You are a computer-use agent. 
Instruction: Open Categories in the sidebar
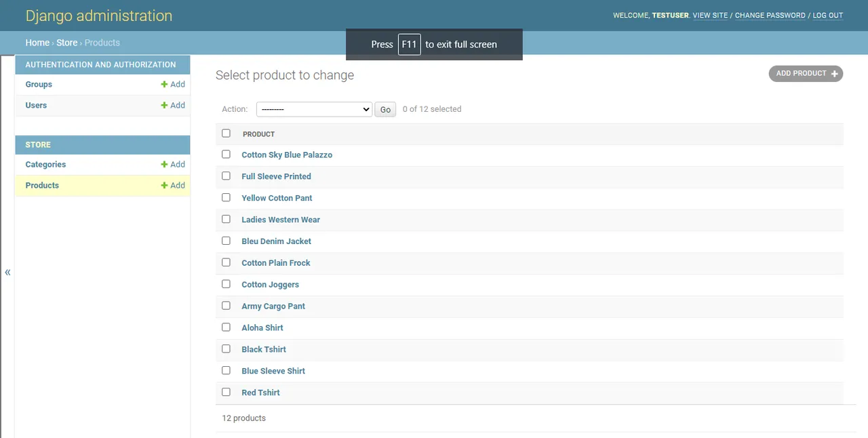[45, 165]
